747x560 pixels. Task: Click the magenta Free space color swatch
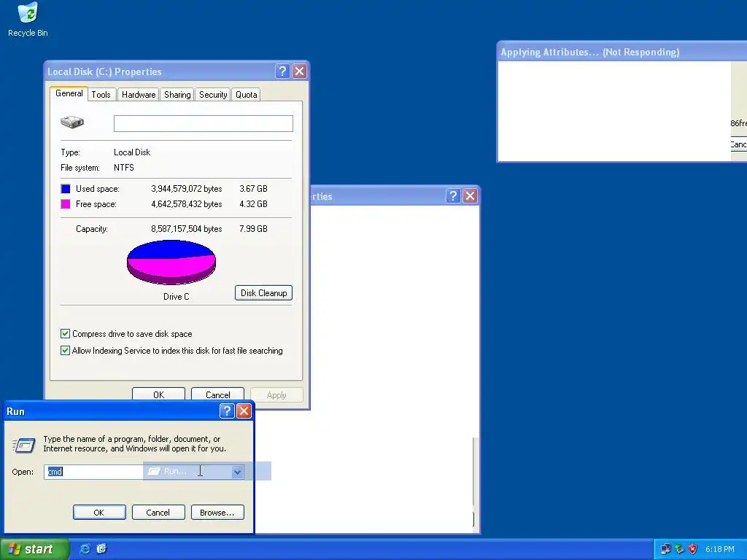point(66,204)
